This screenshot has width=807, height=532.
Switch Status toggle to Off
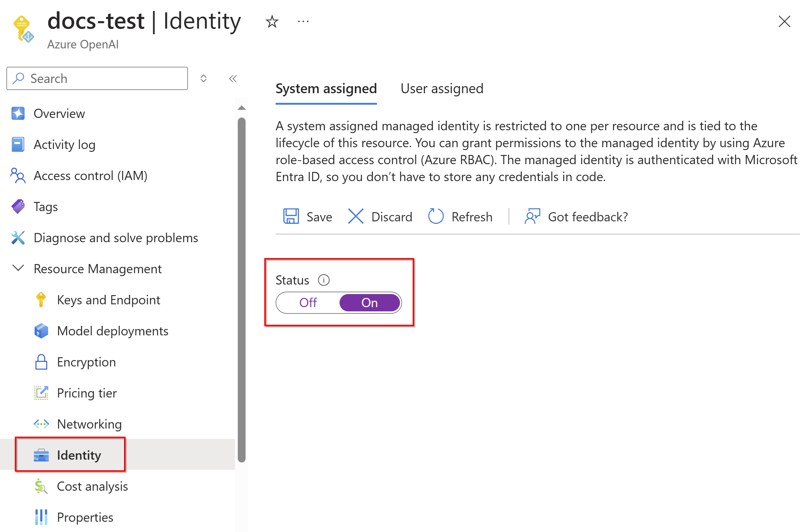(308, 303)
